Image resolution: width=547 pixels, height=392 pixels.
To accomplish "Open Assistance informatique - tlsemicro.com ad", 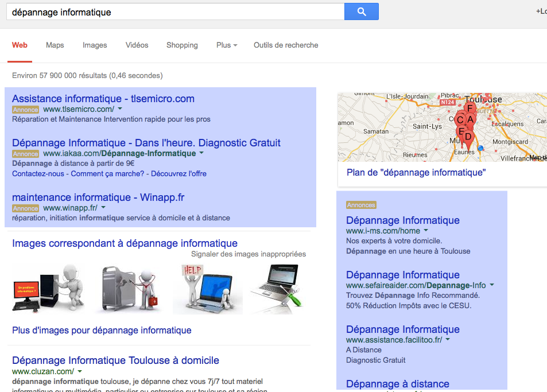I will pyautogui.click(x=103, y=99).
